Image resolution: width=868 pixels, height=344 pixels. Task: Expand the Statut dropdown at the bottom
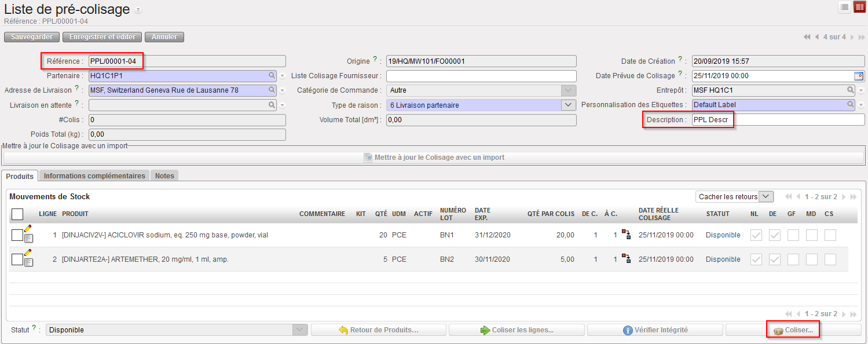pos(300,330)
